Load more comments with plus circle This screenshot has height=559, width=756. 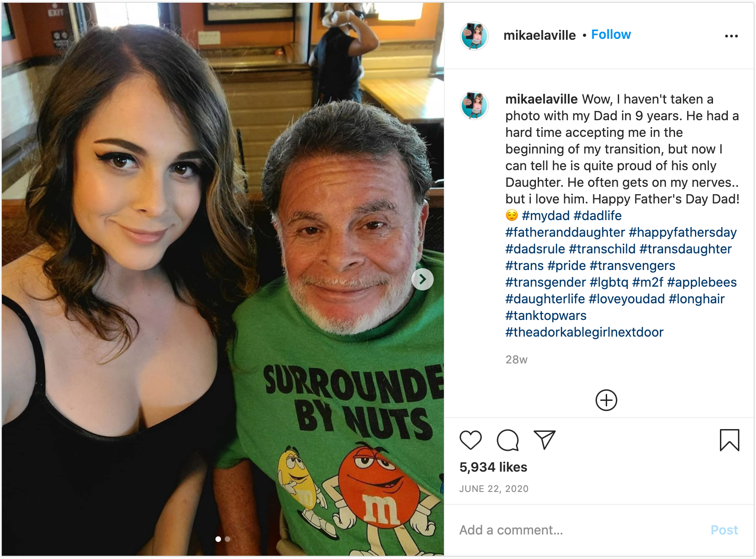pos(606,400)
